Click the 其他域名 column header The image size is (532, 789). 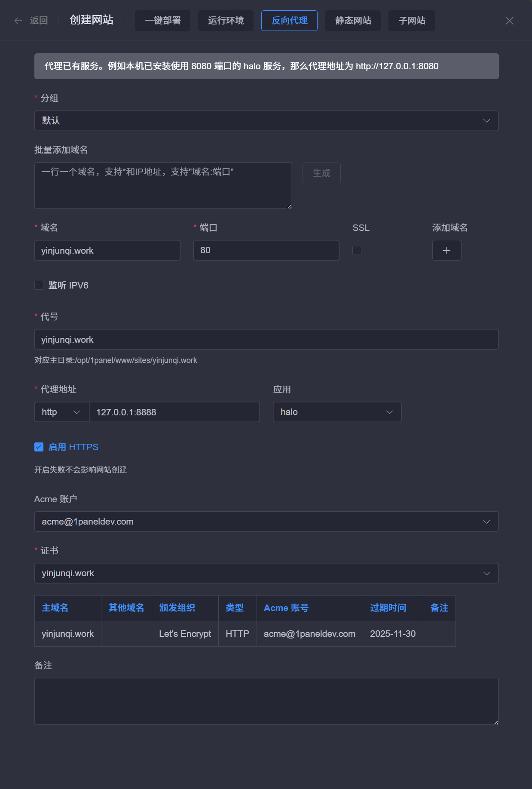[x=126, y=608]
